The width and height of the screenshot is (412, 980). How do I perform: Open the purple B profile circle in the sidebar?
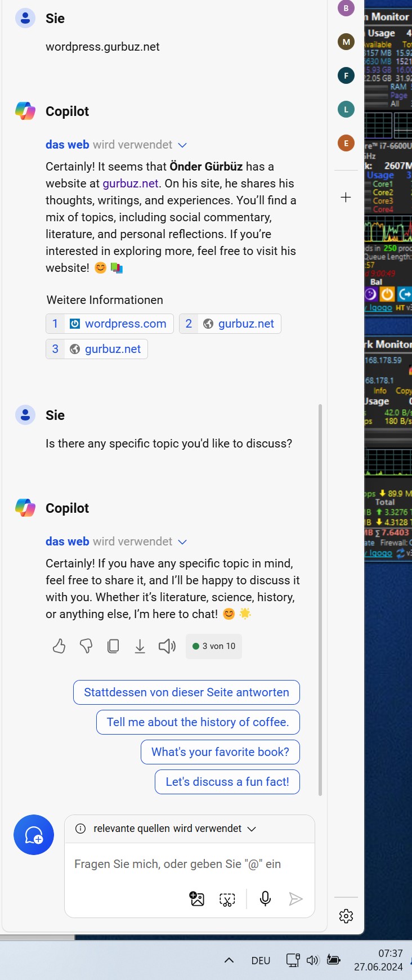[x=346, y=8]
